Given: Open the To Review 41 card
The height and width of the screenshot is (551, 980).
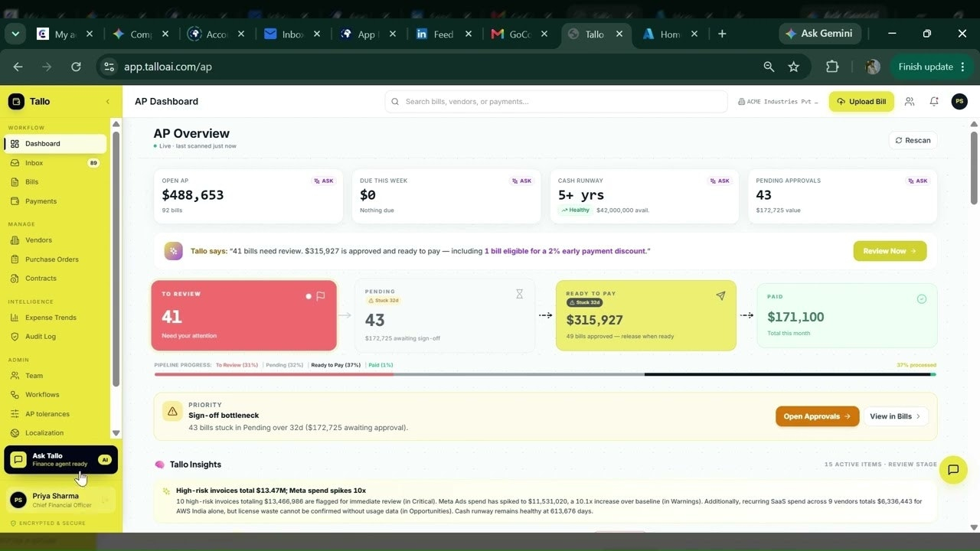Looking at the screenshot, I should 244,316.
